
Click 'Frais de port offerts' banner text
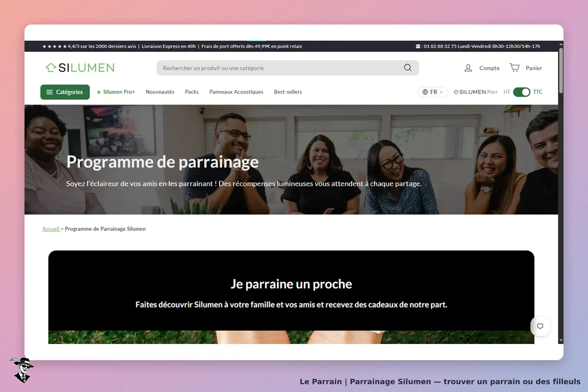click(251, 47)
